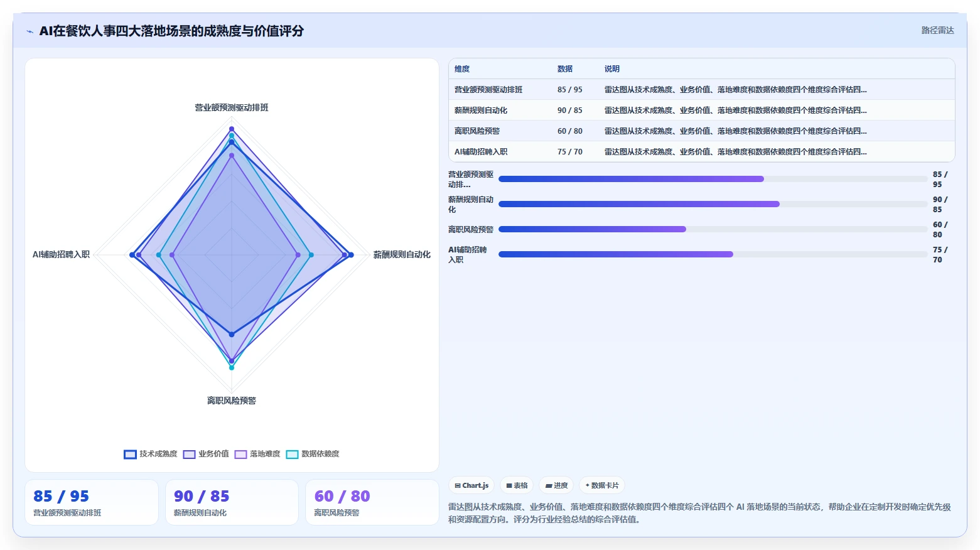Click the radar axis label 离职风险预警

[232, 401]
